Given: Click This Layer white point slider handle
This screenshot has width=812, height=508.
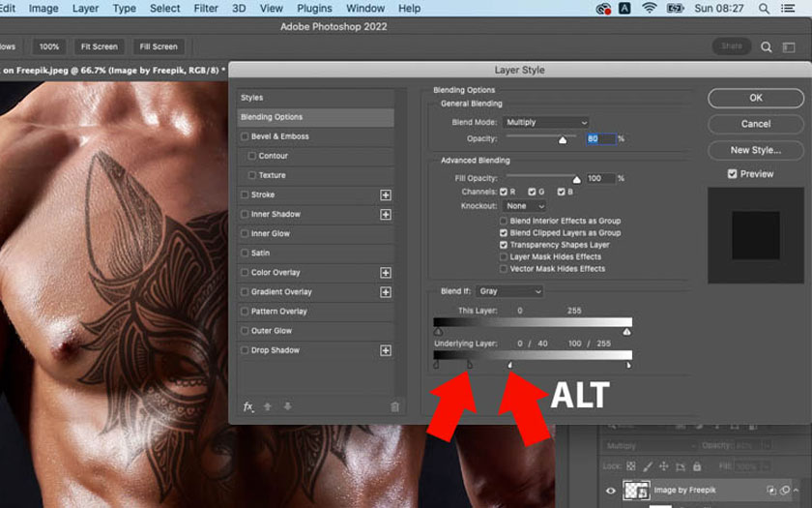Looking at the screenshot, I should 626,332.
